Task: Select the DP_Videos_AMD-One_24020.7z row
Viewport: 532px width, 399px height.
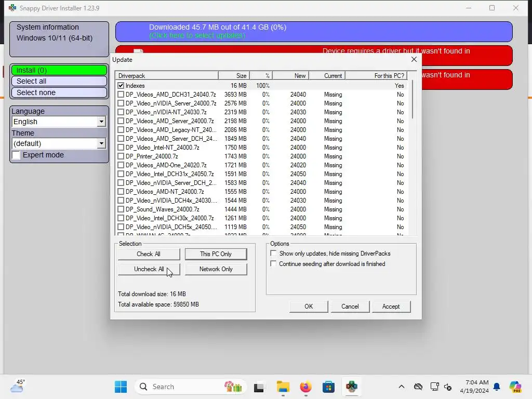Action: tap(262, 165)
